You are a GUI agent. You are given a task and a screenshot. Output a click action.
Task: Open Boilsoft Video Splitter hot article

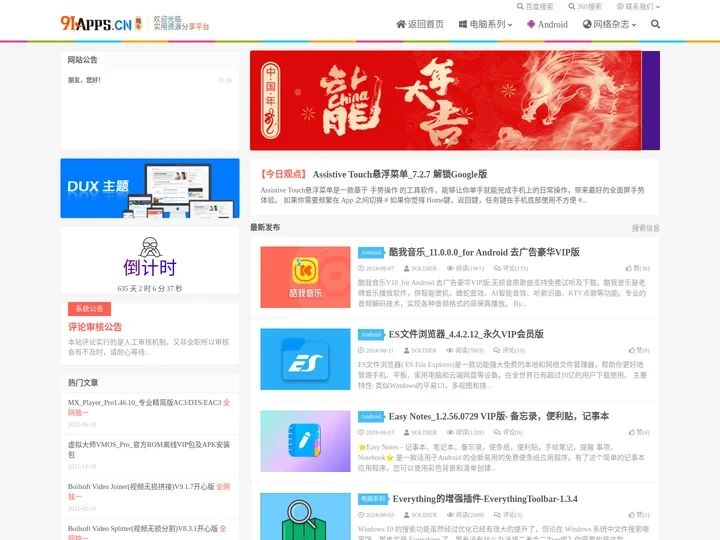(149, 533)
